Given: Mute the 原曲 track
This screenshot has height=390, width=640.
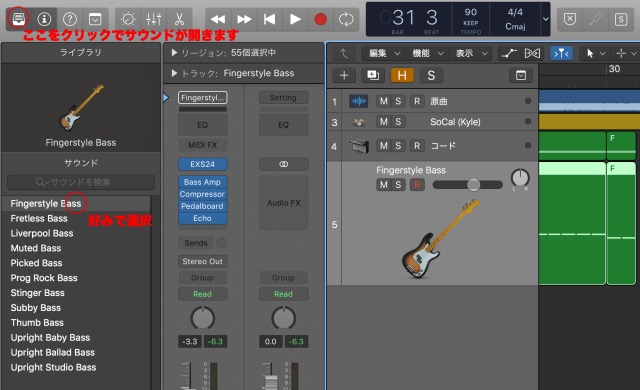Looking at the screenshot, I should tap(384, 101).
